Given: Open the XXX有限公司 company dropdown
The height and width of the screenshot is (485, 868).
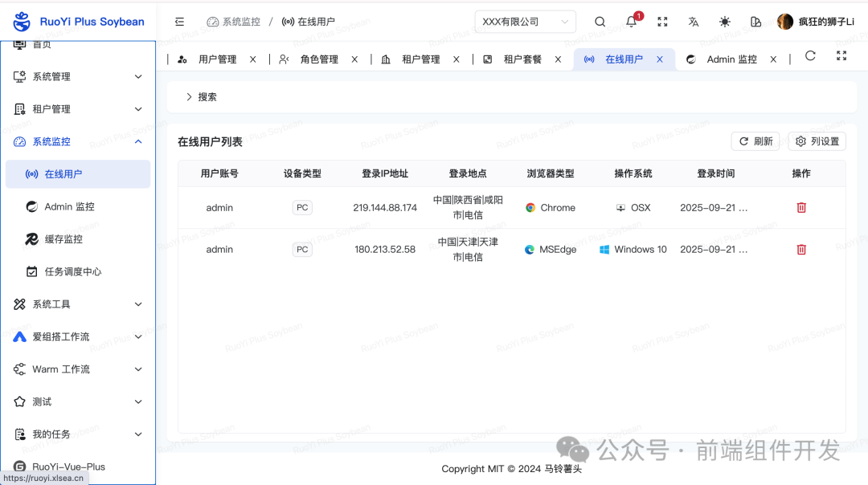Looking at the screenshot, I should (525, 21).
